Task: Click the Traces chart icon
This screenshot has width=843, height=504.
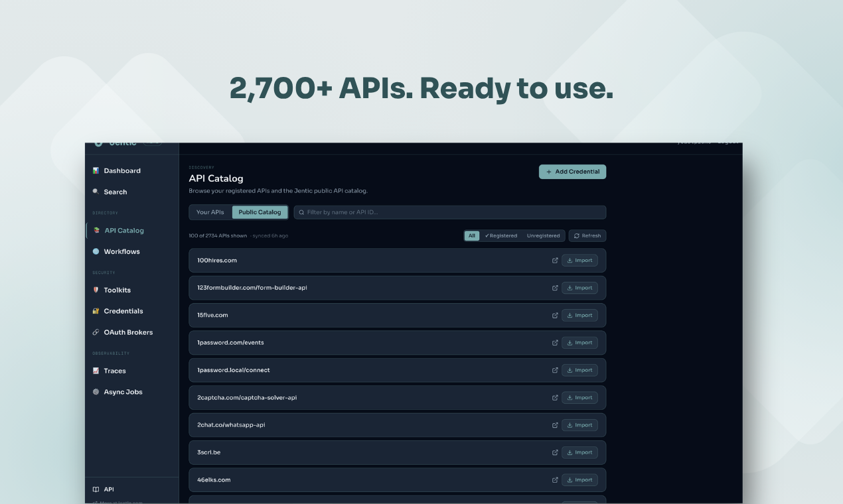Action: point(96,371)
